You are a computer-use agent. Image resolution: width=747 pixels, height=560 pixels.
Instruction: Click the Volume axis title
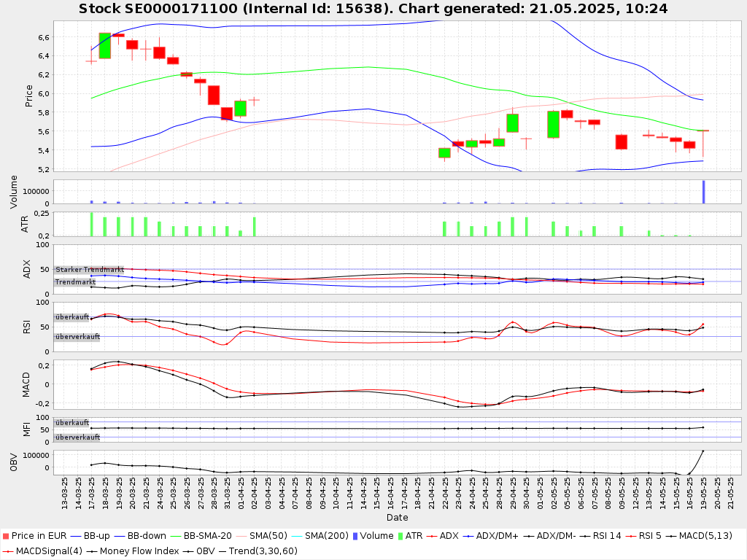click(13, 192)
